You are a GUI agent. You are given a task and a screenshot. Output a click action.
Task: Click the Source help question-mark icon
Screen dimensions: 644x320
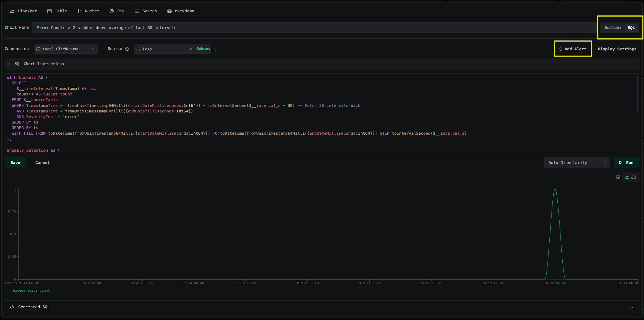click(127, 49)
